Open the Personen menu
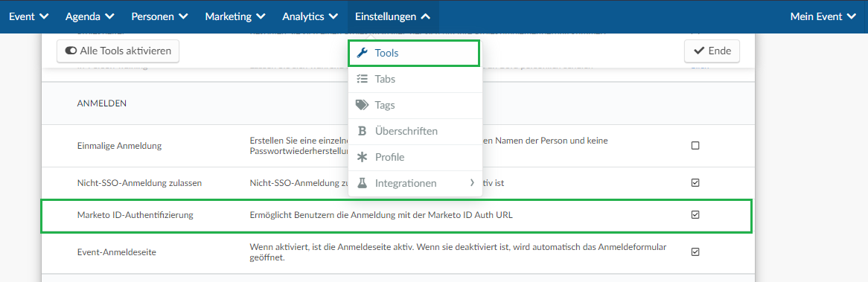The width and height of the screenshot is (868, 282). click(159, 16)
